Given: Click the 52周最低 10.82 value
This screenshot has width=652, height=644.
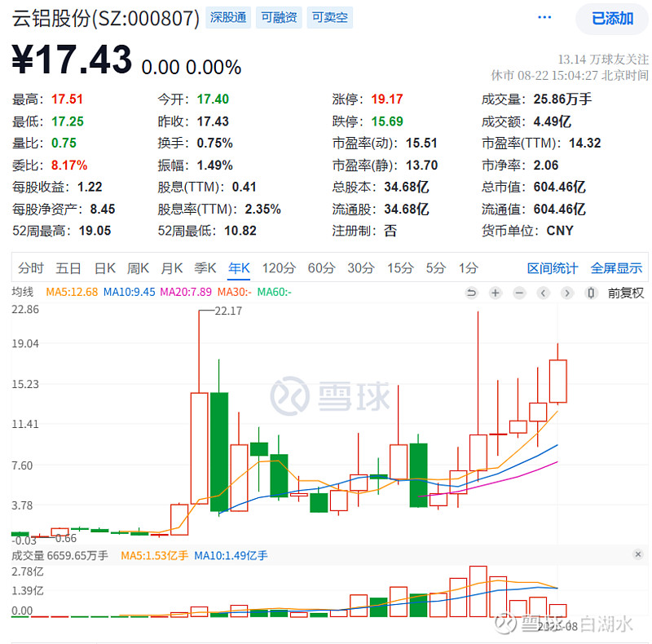Looking at the screenshot, I should click(x=240, y=231).
